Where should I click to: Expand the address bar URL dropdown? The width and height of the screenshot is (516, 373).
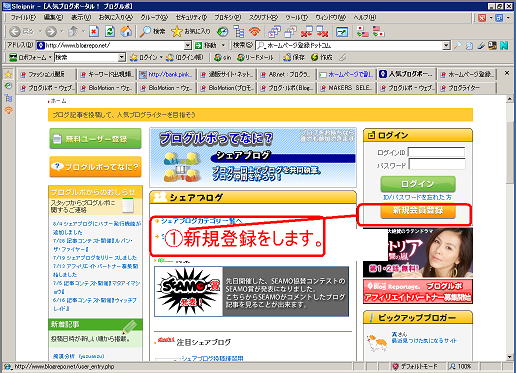pos(188,45)
